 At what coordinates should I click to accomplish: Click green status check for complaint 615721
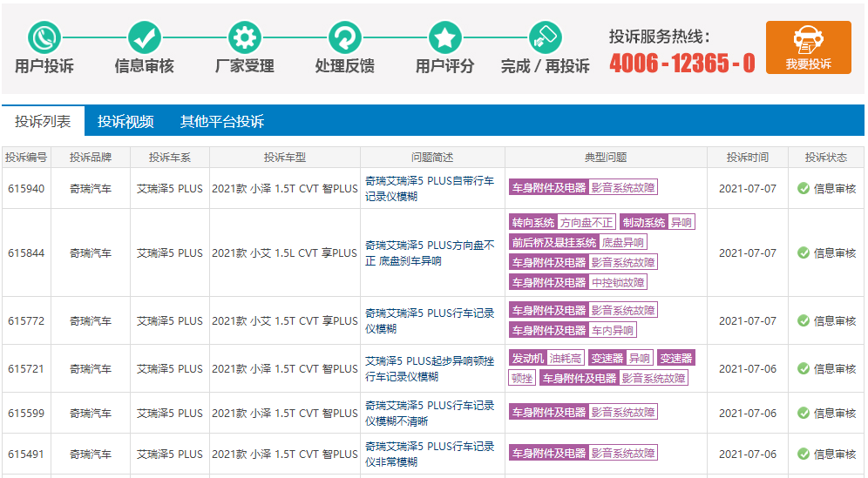(x=804, y=368)
